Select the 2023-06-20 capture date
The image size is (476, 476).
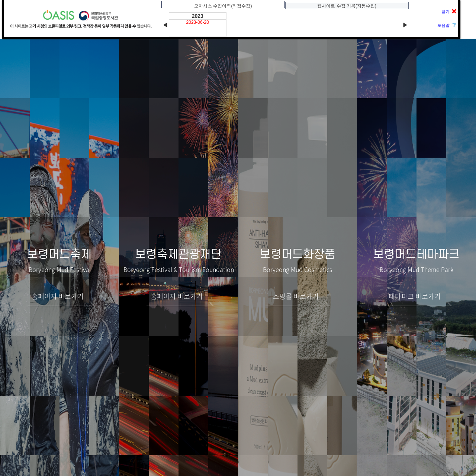[x=197, y=22]
